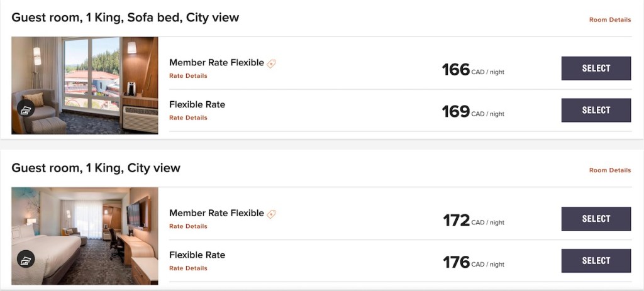644x291 pixels.
Task: Click member tag icon beside 172 CAD Member Rate
Action: point(271,214)
